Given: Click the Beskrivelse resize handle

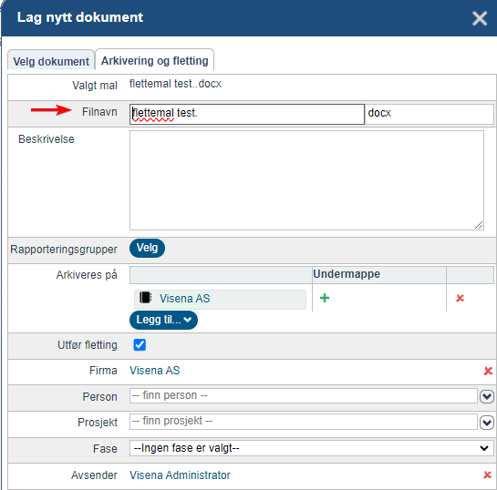Looking at the screenshot, I should [479, 226].
